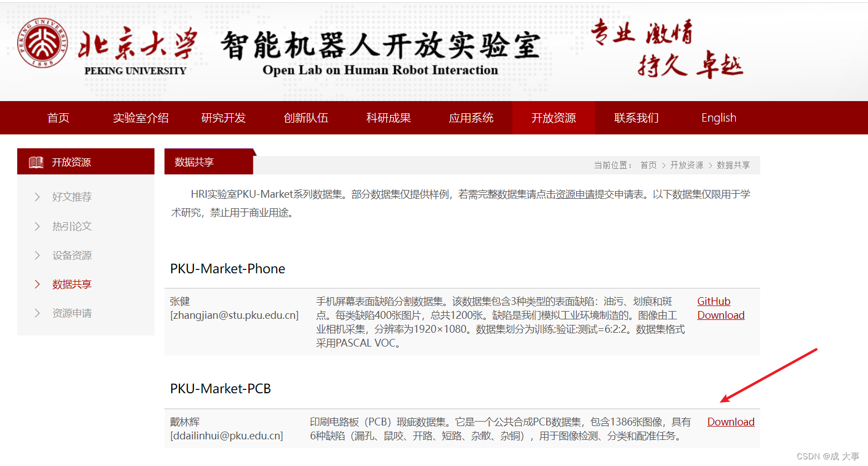
Task: Open 好文推荐 in the sidebar
Action: tap(72, 197)
